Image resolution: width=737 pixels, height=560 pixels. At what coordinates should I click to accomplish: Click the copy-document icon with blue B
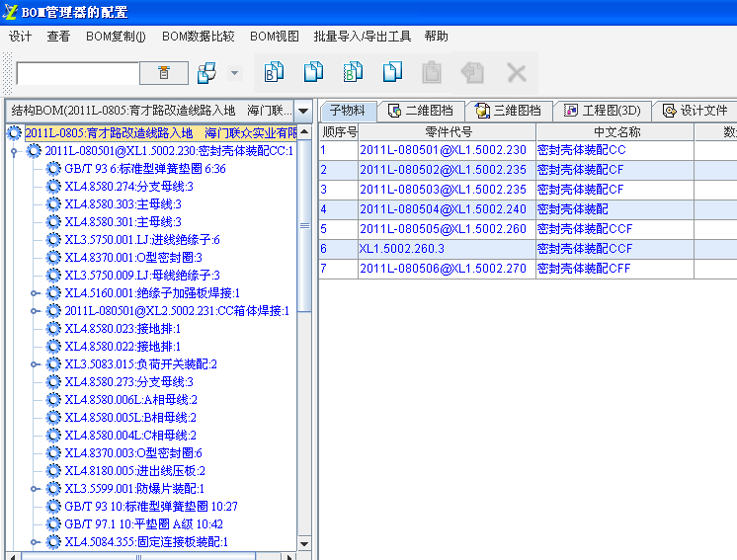point(274,72)
